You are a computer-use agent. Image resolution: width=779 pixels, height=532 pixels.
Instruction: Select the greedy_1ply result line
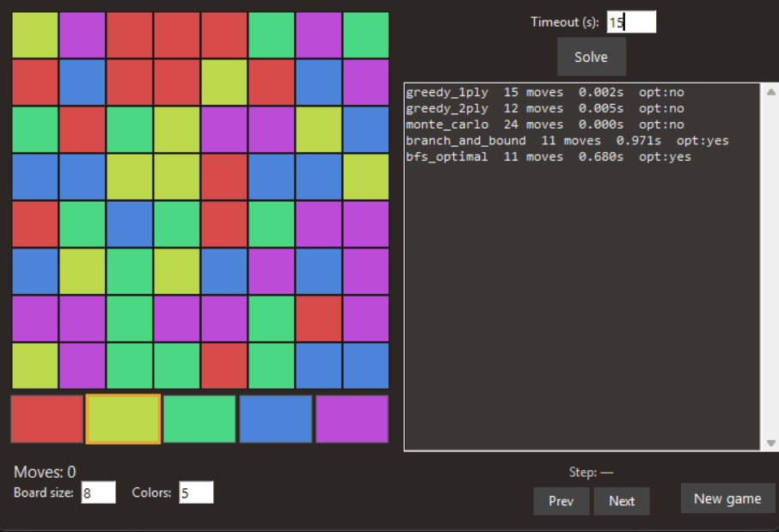[x=544, y=92]
